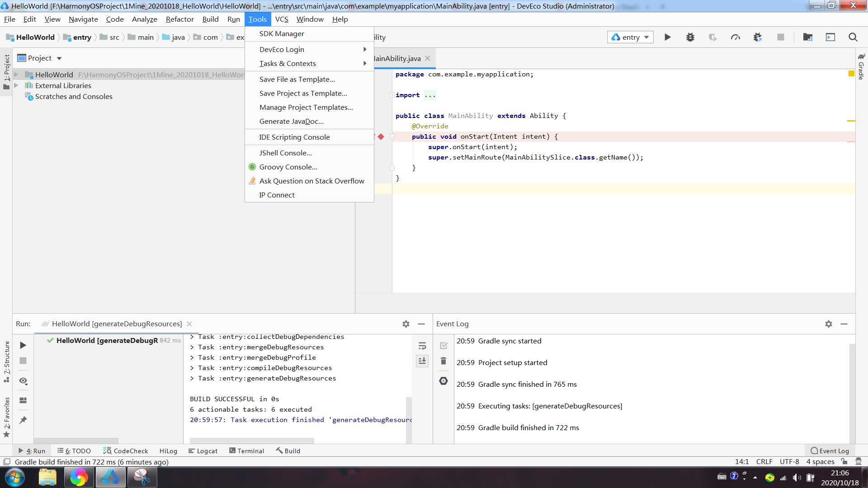The width and height of the screenshot is (868, 488).
Task: Open the Structure side tool window
Action: tap(6, 361)
